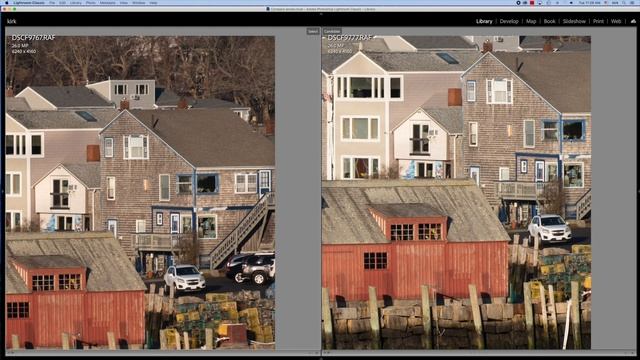The height and width of the screenshot is (360, 640).
Task: Click the location pin icon in menu bar
Action: coord(518,3)
